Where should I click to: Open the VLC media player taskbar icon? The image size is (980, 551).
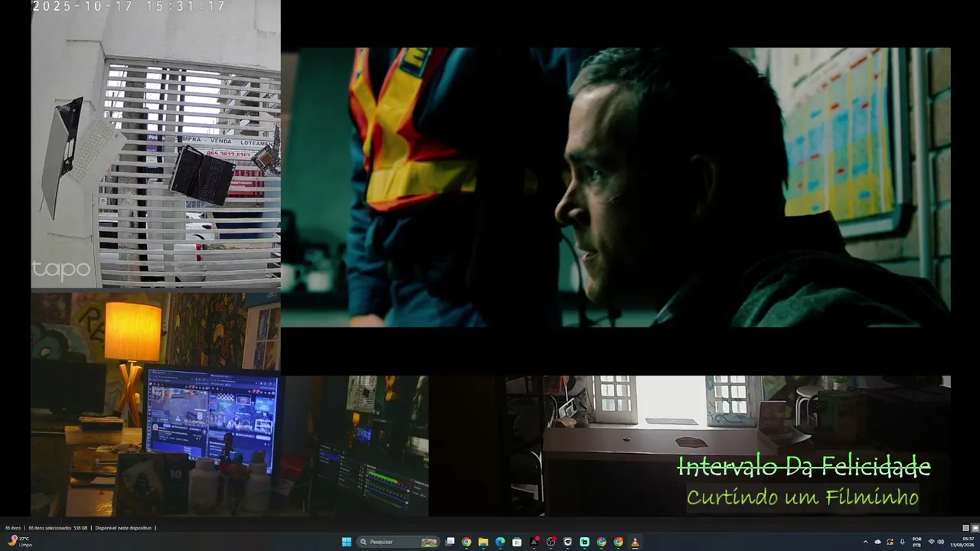pyautogui.click(x=635, y=542)
